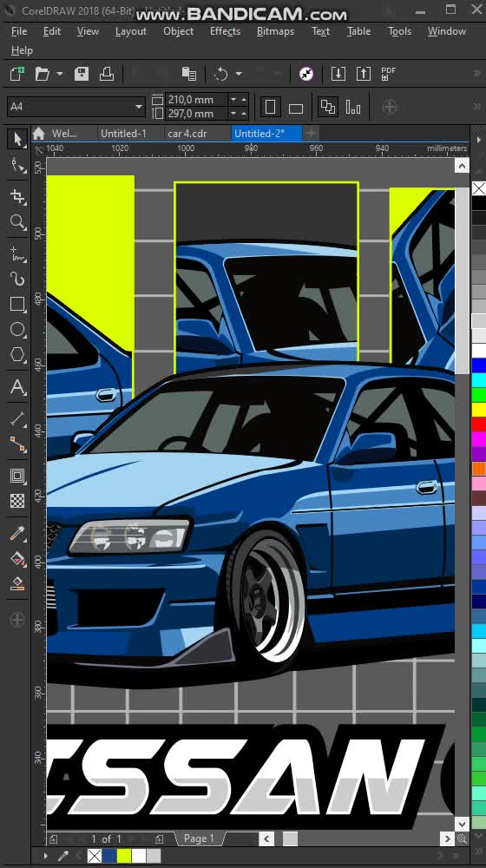Select yellow-green swatch in document palette
This screenshot has width=486, height=868.
tap(124, 856)
